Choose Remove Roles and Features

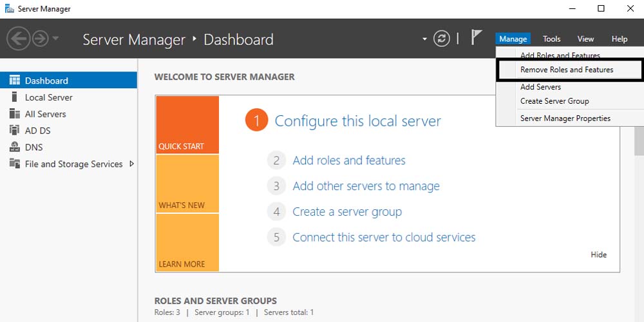coord(567,70)
